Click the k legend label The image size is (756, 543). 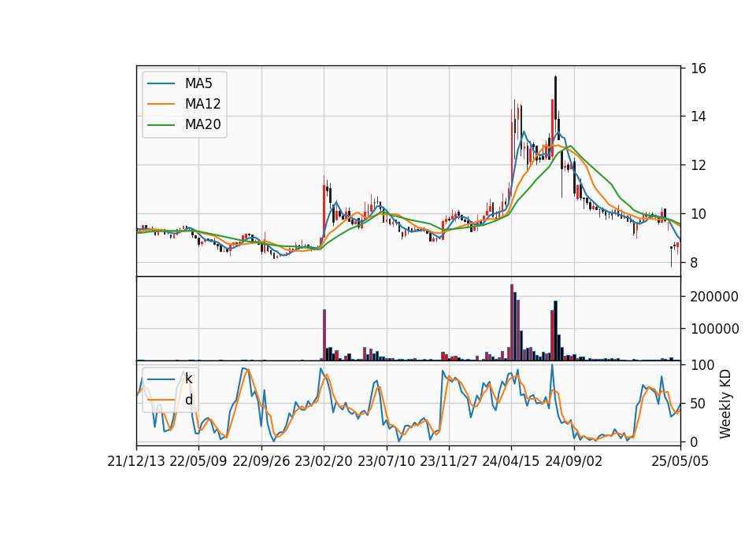(188, 379)
